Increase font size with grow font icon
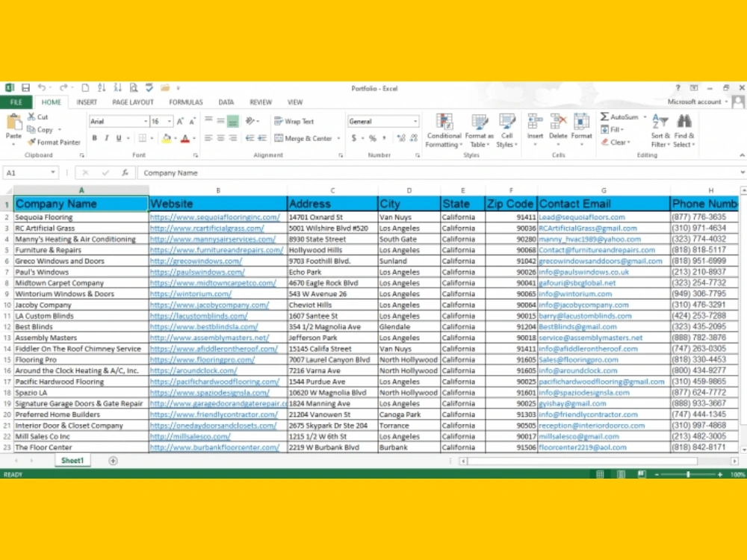The width and height of the screenshot is (747, 560). 180,122
